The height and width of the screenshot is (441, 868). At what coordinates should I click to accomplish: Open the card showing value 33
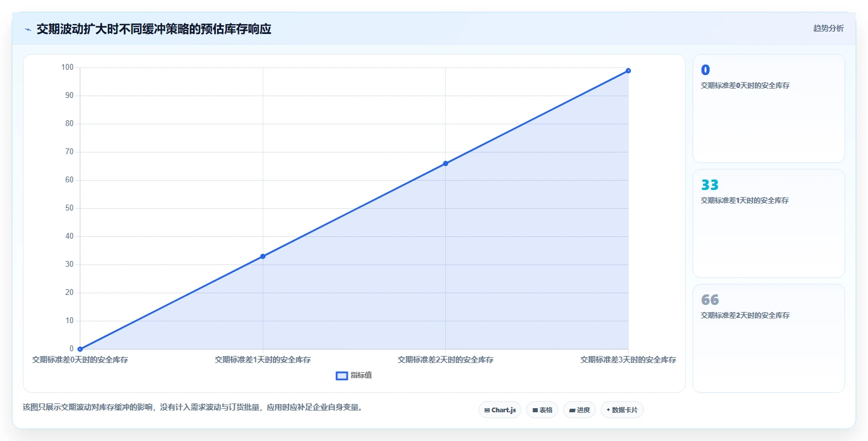tap(769, 223)
